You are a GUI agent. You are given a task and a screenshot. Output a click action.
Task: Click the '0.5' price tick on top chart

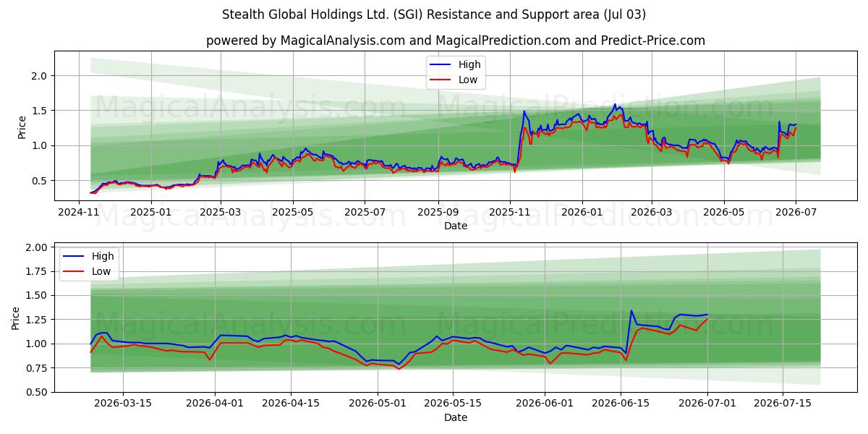tap(39, 181)
